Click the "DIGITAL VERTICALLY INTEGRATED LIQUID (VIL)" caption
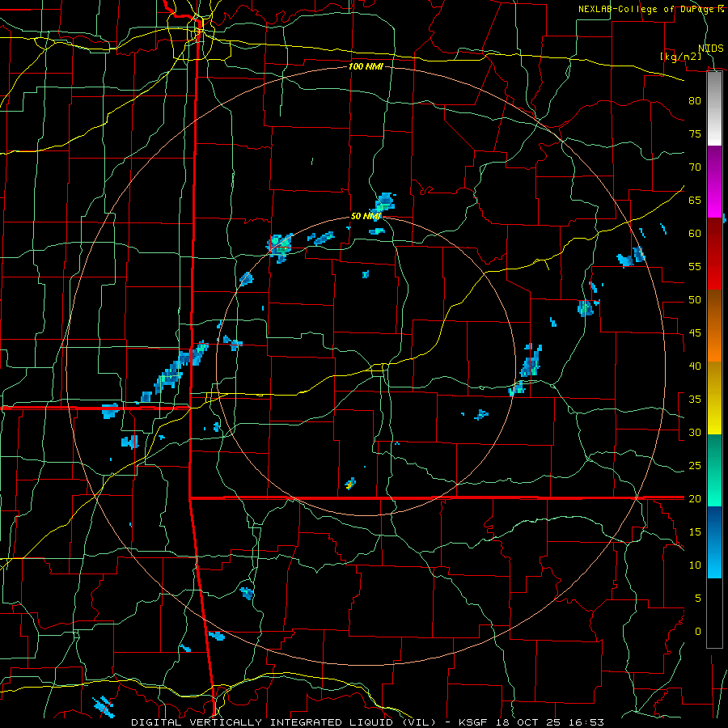The width and height of the screenshot is (728, 728). [283, 722]
